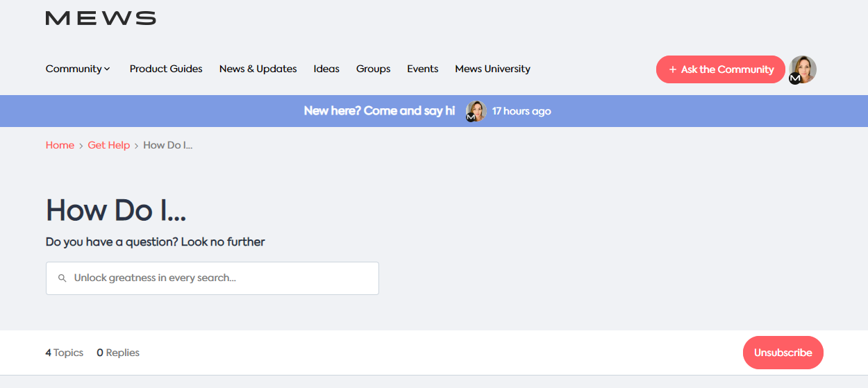Screen dimensions: 868x388
Task: Unsubscribe from this category
Action: click(783, 353)
